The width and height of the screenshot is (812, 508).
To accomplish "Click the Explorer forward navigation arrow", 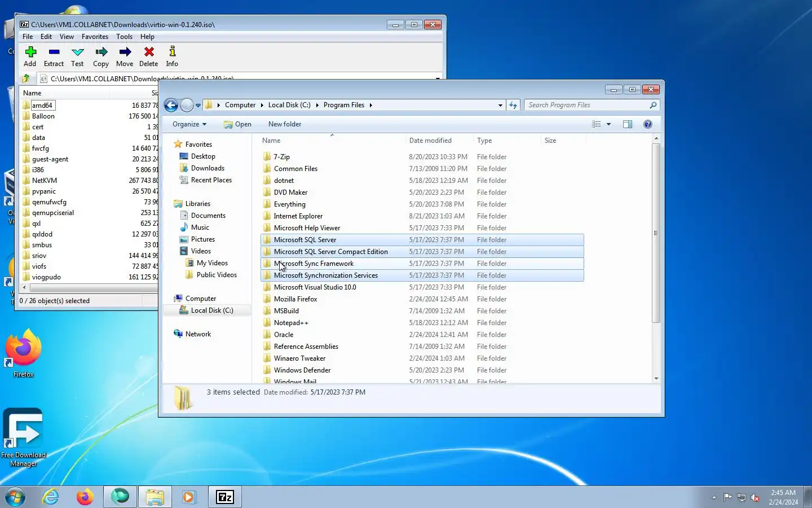I will tap(187, 105).
